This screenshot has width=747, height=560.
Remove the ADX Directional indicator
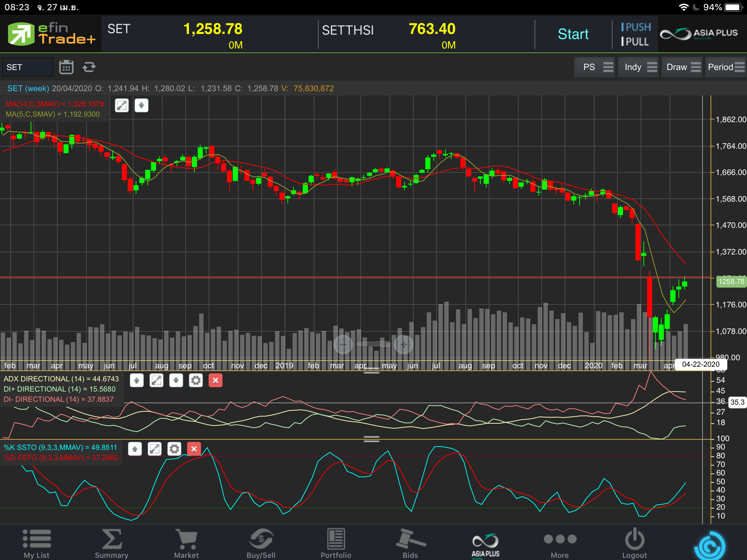pyautogui.click(x=216, y=381)
